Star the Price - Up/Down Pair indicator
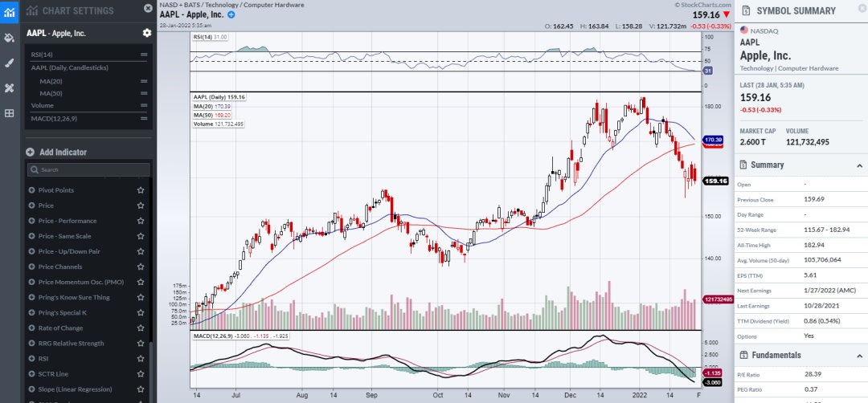868x403 pixels. [141, 251]
